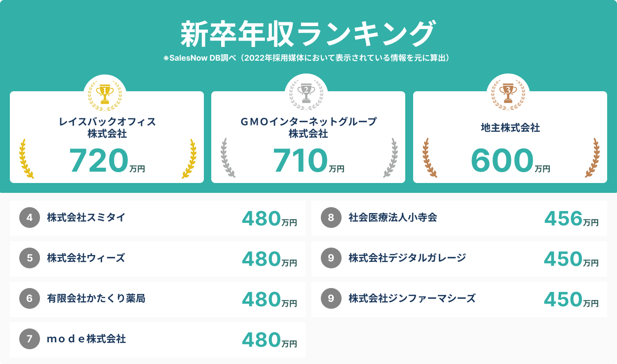This screenshot has height=364, width=617.
Task: Click the rank 6 number badge
Action: (30, 299)
